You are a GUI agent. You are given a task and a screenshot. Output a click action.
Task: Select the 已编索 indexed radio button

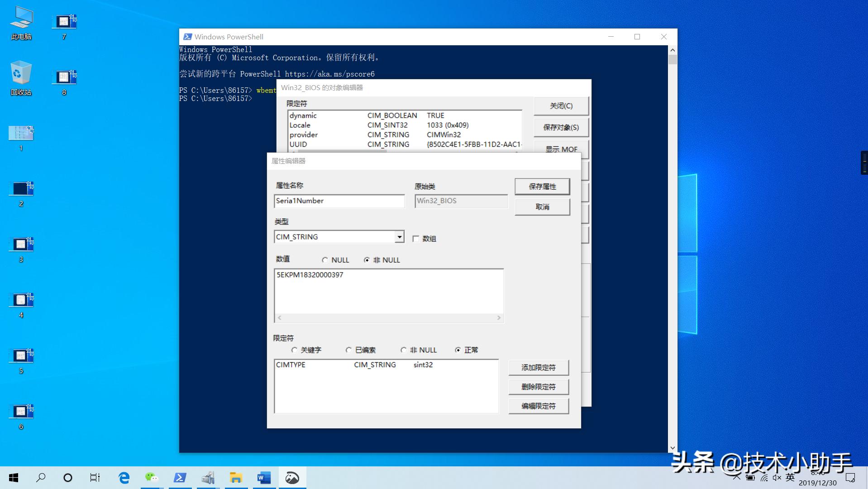[348, 350]
